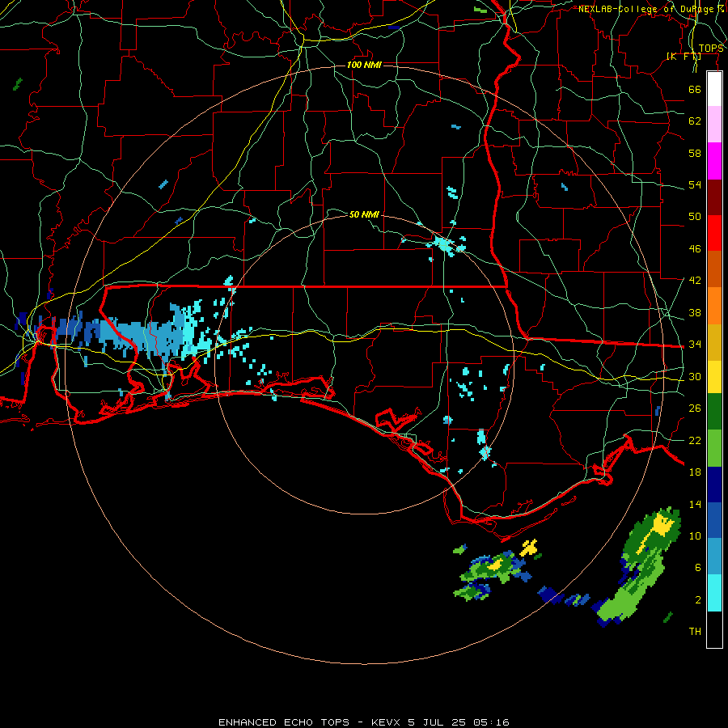Click the legend value 30
728x728 pixels.
click(695, 376)
